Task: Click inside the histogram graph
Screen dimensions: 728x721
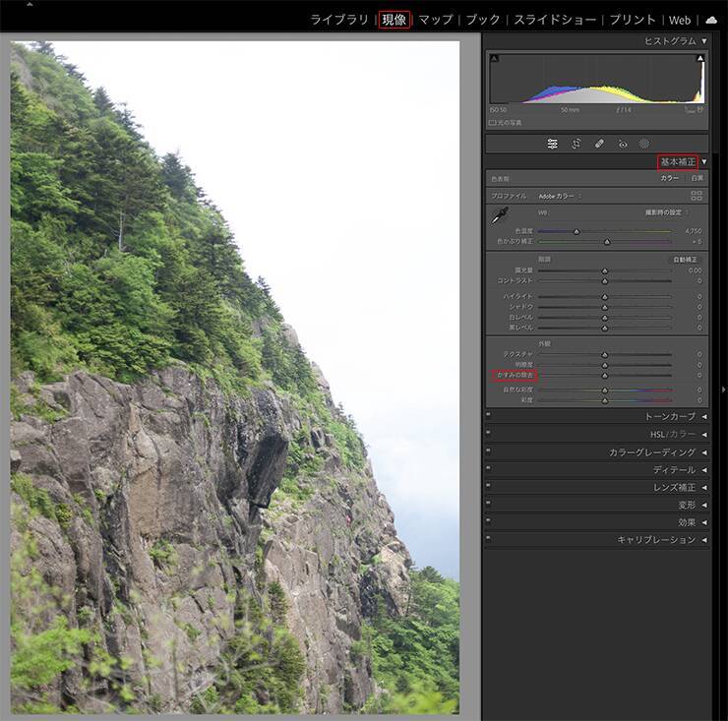Action: point(597,79)
